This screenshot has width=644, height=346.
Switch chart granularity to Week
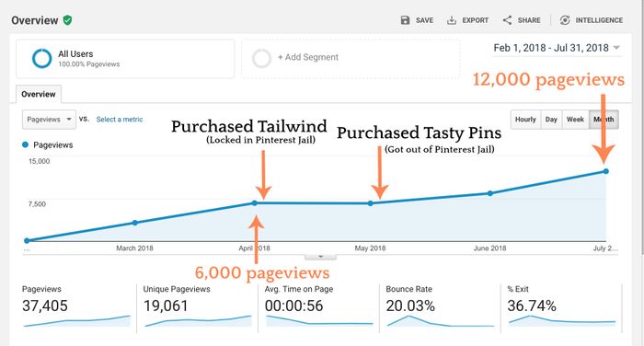(575, 120)
